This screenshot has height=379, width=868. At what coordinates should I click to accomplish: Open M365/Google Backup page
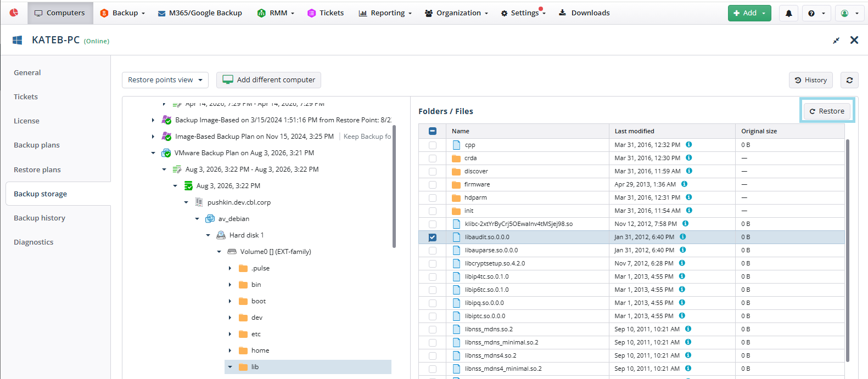[x=200, y=13]
